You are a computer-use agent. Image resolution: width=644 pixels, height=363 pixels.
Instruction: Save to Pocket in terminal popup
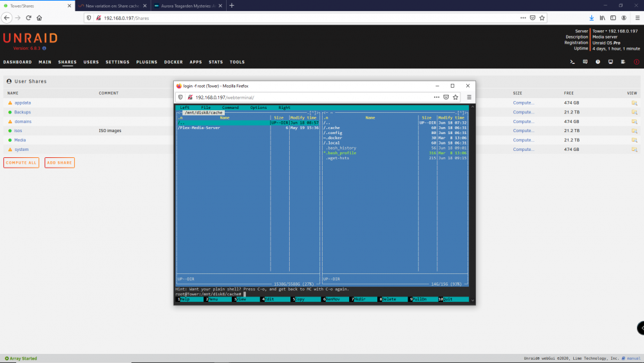[x=446, y=97]
